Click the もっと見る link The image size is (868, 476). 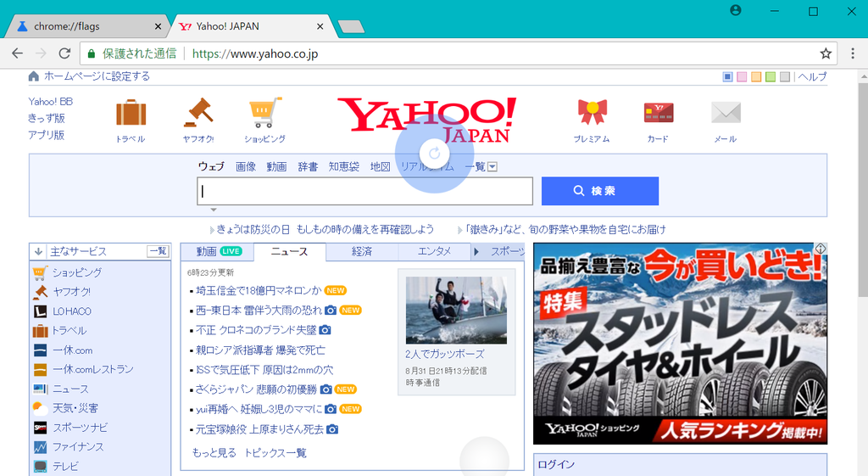pos(214,453)
